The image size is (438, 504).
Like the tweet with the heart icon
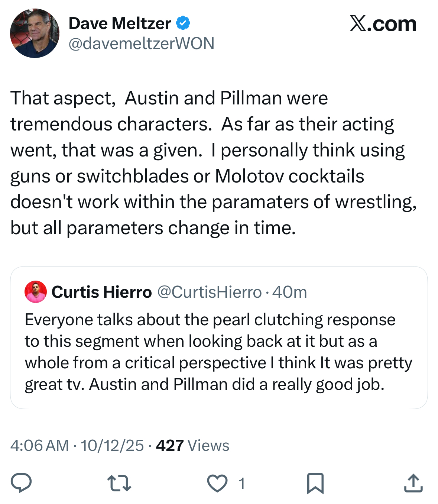[x=217, y=484]
